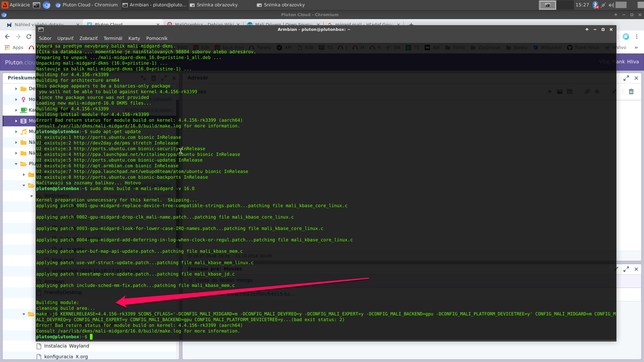644x362 pixels.
Task: Select the first workspace in the pager
Action: [x=547, y=5]
